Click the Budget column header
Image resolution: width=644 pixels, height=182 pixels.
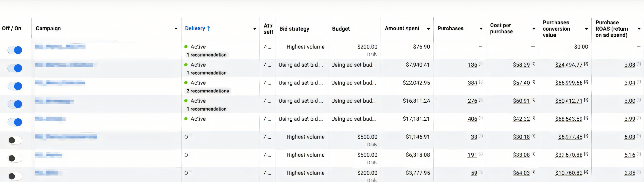(341, 29)
